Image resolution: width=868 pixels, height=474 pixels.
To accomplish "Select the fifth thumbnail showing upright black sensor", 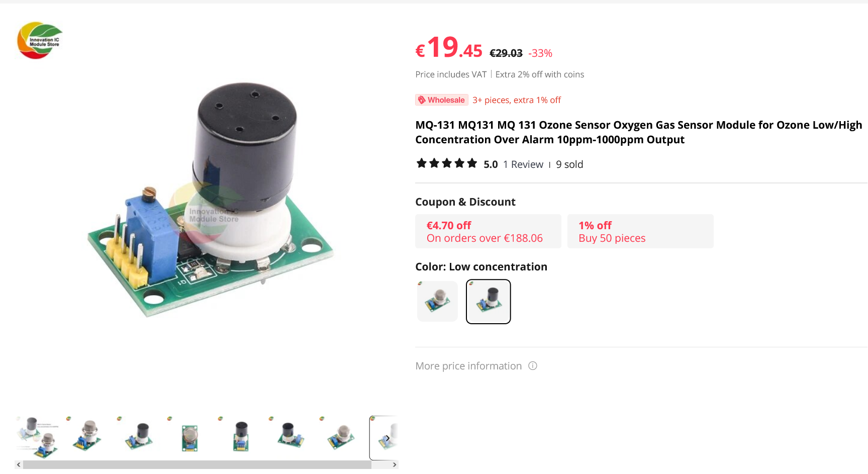I will [x=241, y=435].
